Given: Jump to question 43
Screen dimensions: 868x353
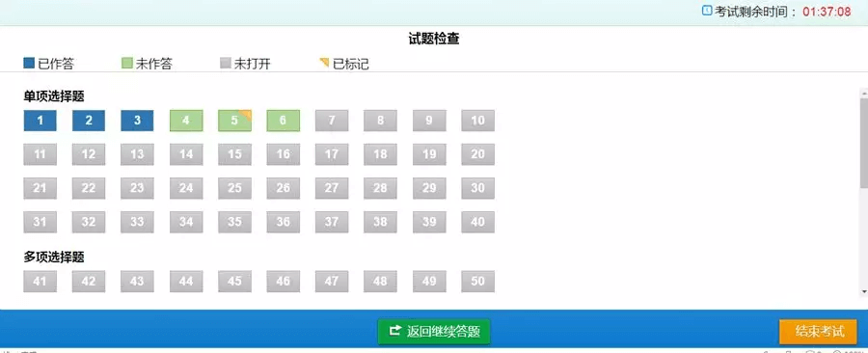Looking at the screenshot, I should [x=137, y=281].
